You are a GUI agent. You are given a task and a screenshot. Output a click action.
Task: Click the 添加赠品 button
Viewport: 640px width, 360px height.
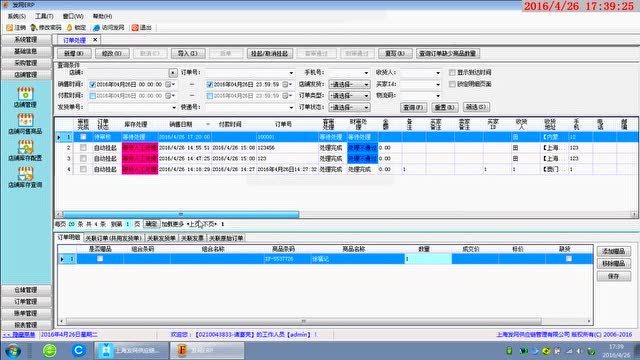point(613,251)
